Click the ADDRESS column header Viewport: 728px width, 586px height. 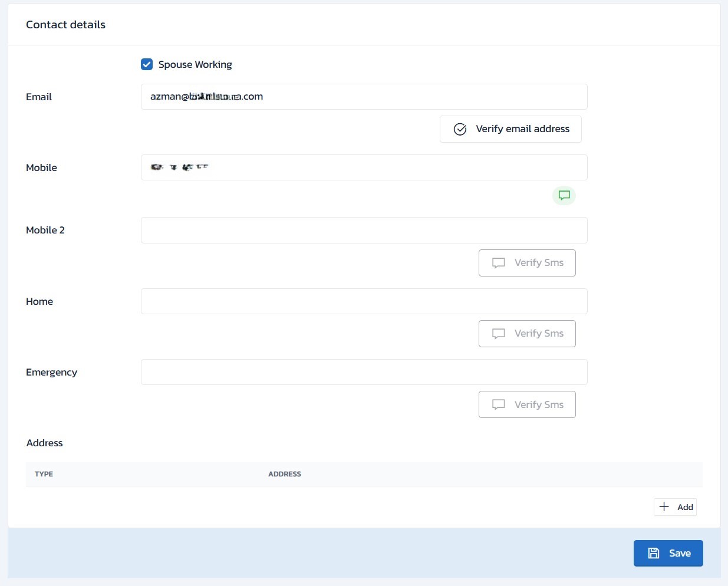285,474
